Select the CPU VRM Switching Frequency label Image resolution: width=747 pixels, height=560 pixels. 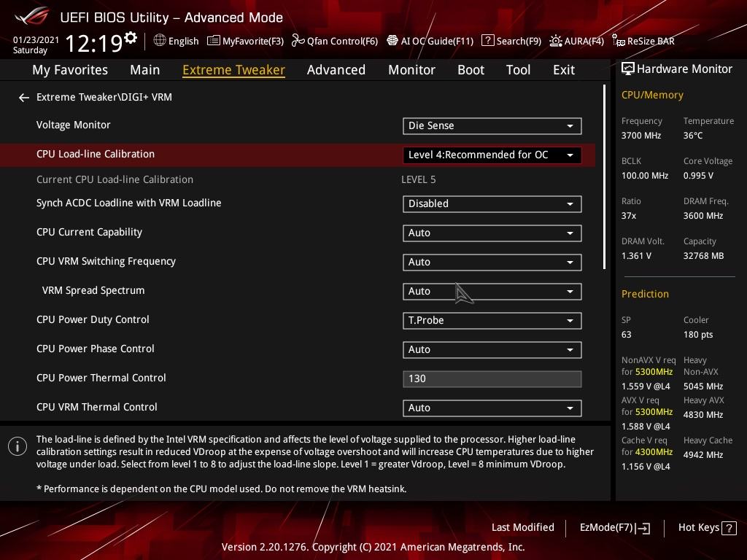[106, 261]
